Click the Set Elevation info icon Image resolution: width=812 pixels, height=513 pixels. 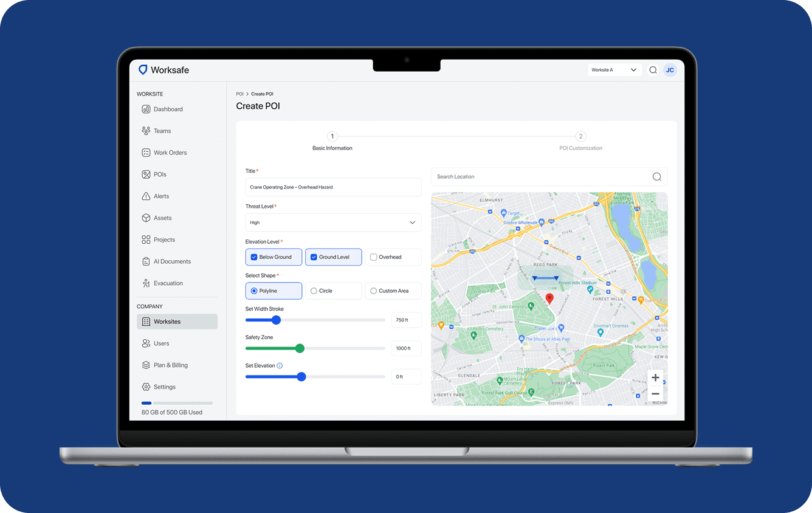point(280,365)
